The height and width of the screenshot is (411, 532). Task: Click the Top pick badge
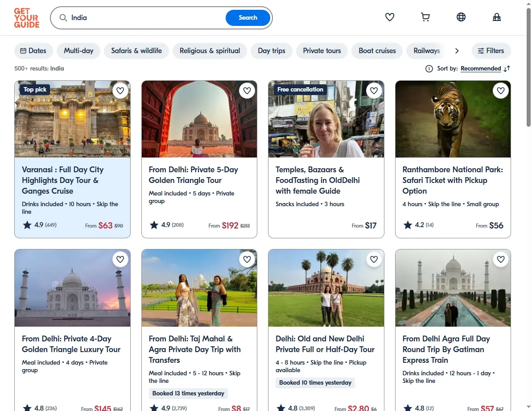tap(35, 90)
